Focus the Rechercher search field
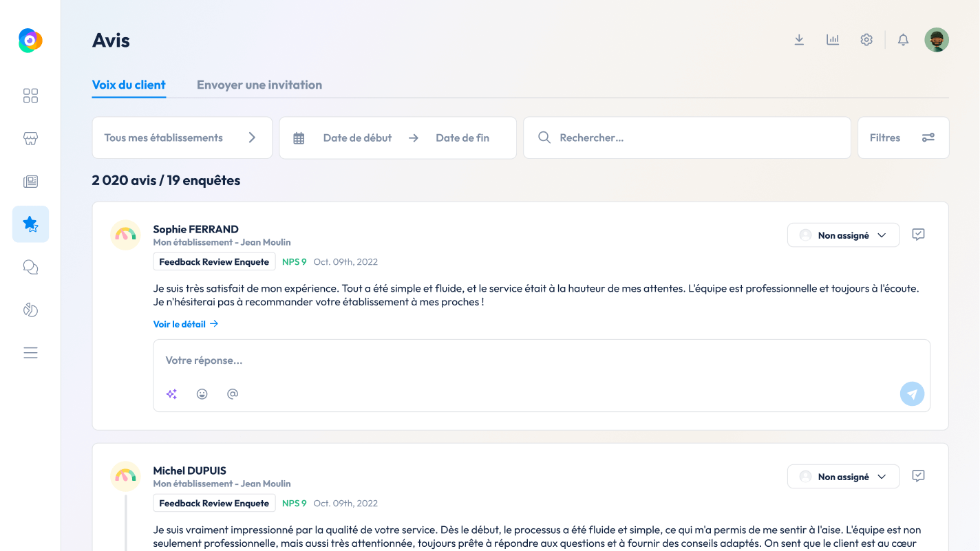The height and width of the screenshot is (551, 980). pos(687,138)
